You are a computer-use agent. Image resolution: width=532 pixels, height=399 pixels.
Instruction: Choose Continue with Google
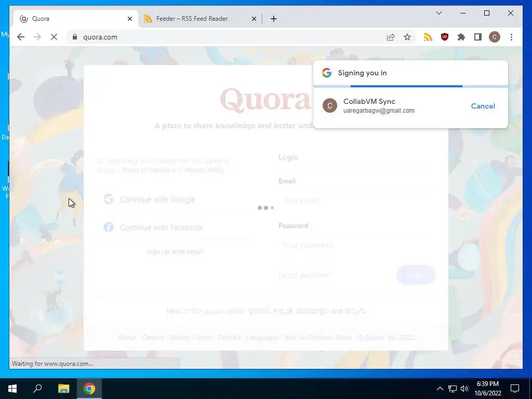coord(175,199)
